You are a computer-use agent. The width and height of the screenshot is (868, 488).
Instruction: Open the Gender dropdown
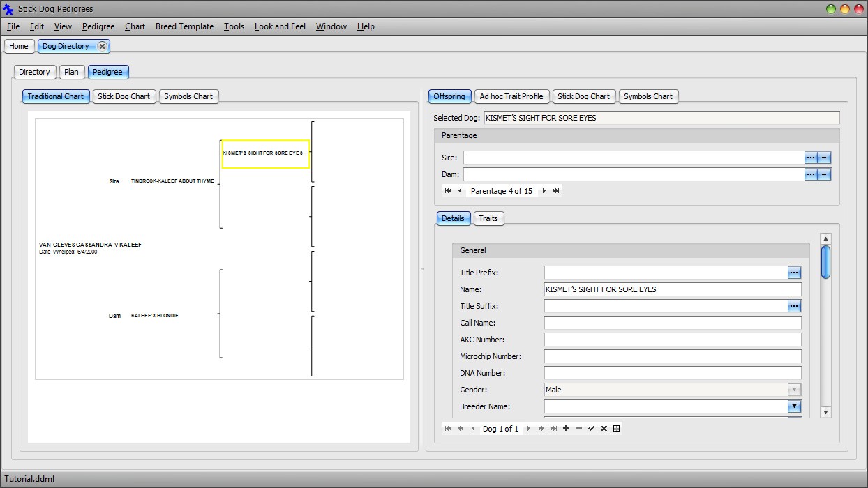click(793, 390)
